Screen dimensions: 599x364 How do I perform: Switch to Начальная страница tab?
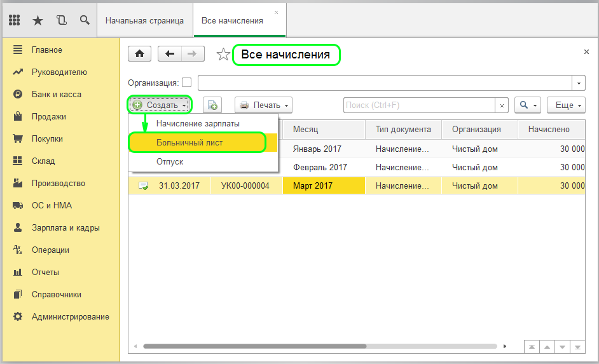click(144, 20)
